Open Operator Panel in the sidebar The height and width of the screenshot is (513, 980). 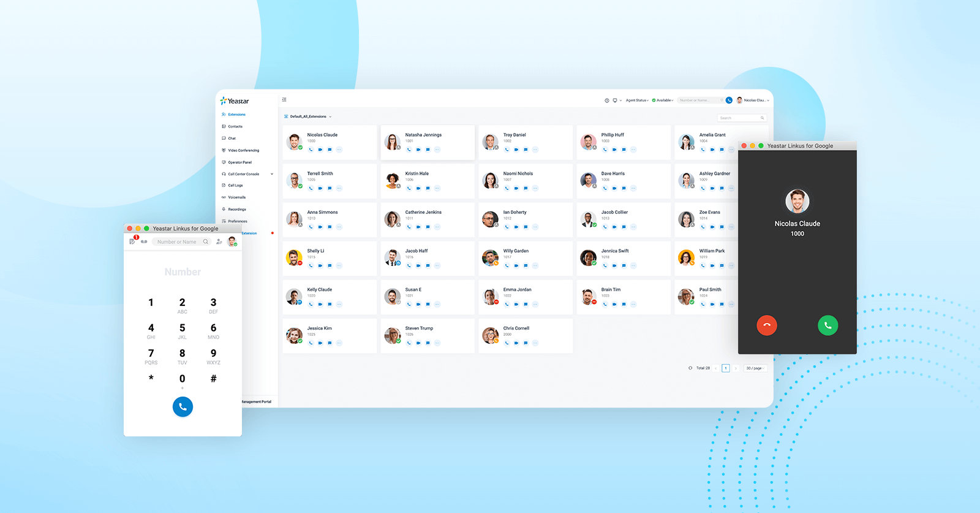(239, 162)
